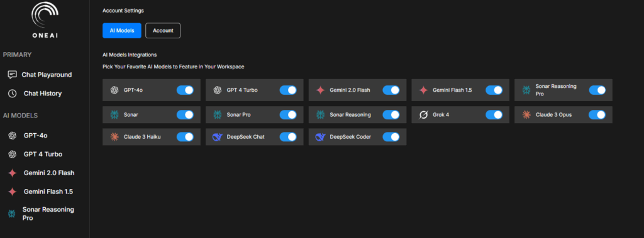Open Chat Playaround via its speech bubble icon
The image size is (644, 238).
(x=13, y=75)
